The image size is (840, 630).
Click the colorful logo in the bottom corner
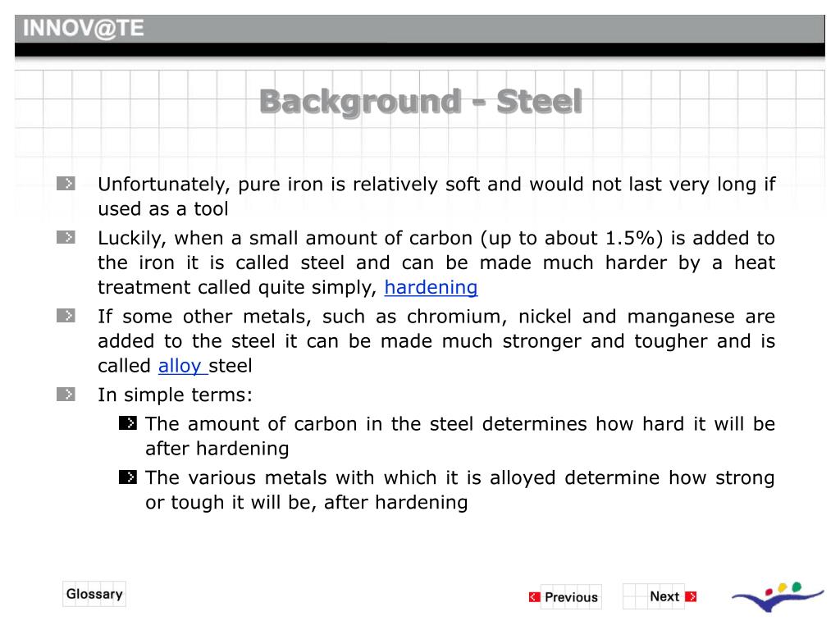[778, 596]
